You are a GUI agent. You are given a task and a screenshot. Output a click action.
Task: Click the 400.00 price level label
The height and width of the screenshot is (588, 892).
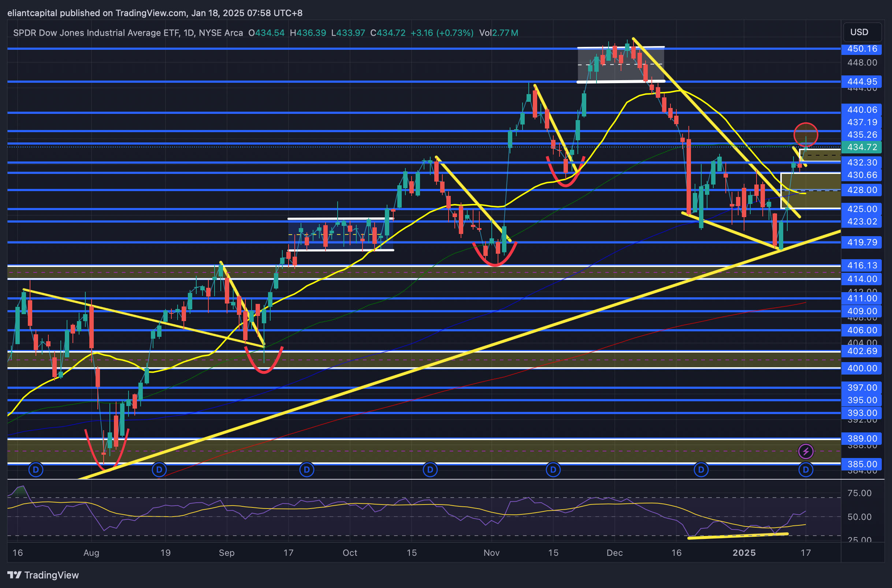tap(862, 368)
